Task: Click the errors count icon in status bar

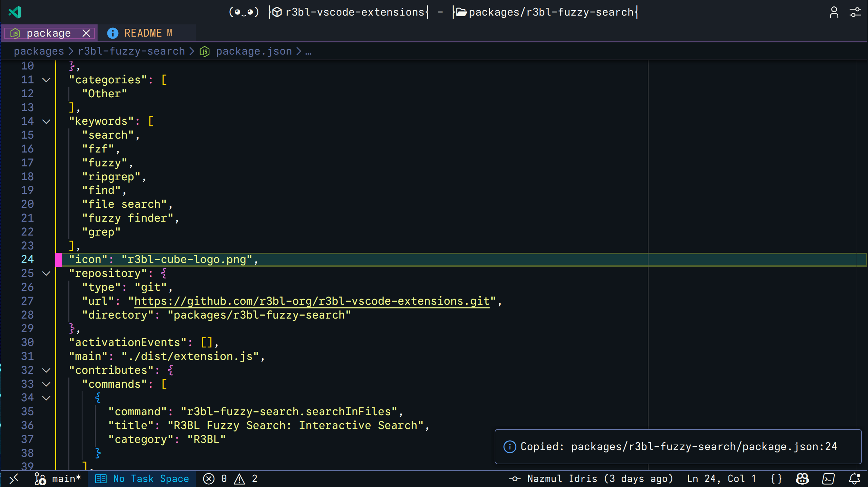Action: 209,479
